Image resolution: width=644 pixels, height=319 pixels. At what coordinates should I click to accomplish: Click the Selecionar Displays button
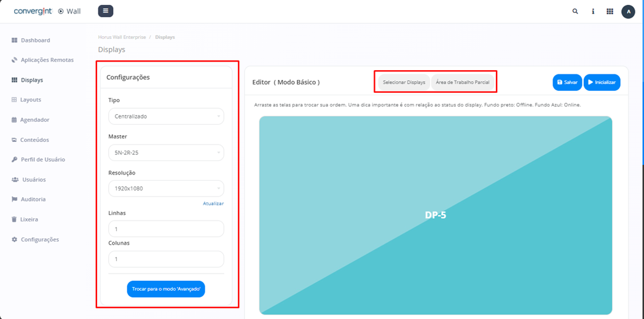click(x=404, y=82)
